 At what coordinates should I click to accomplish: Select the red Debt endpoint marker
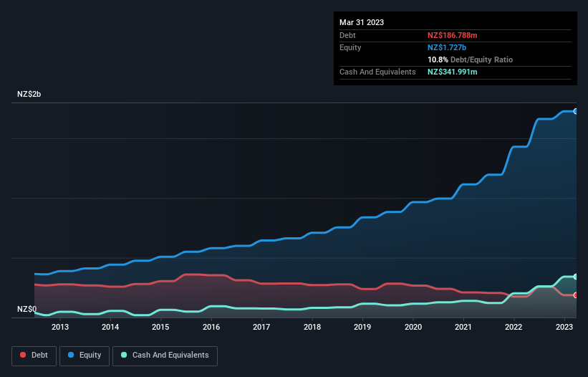pyautogui.click(x=576, y=295)
